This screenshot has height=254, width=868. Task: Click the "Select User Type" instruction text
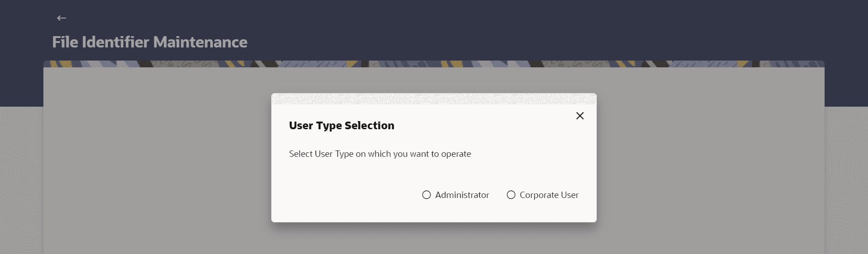tap(380, 154)
